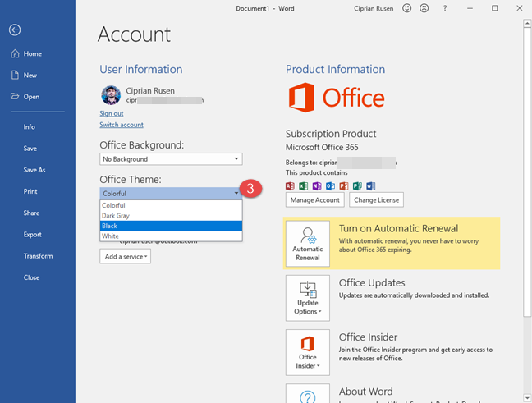Click the Excel app icon
This screenshot has height=403, width=532.
pos(303,185)
